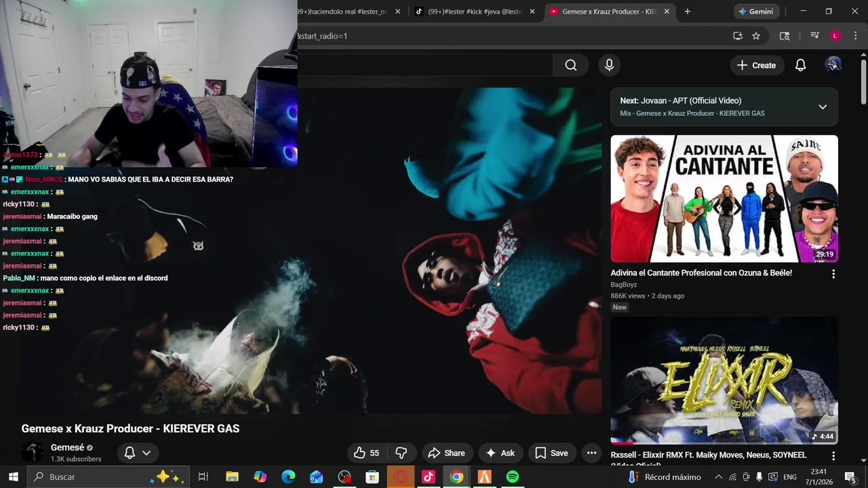Click ENG language indicator

pos(790,477)
